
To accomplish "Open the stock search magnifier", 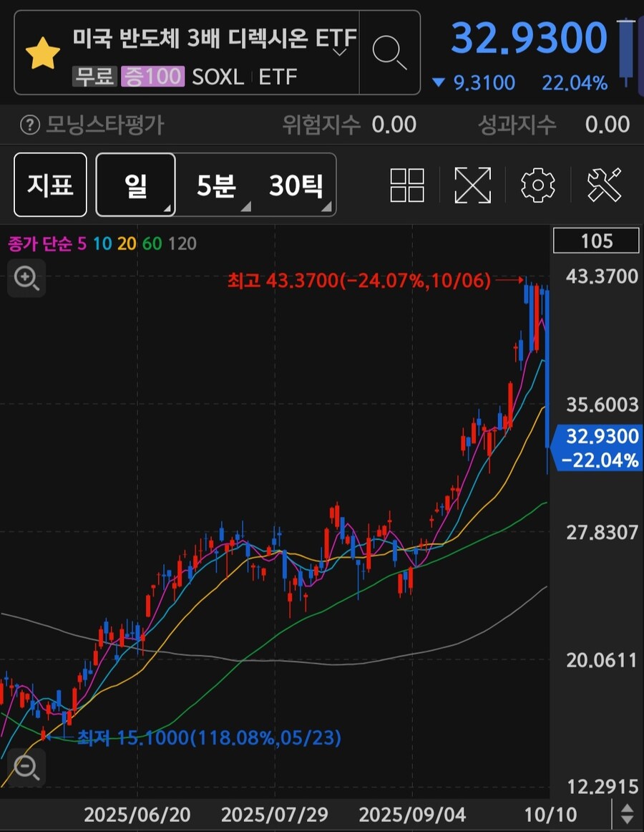I will click(390, 52).
